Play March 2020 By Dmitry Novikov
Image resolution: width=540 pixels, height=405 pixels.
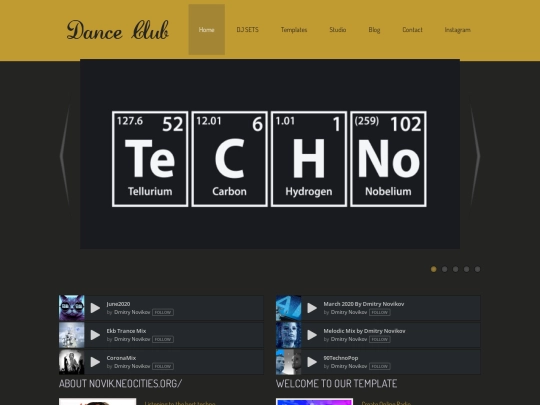click(312, 308)
